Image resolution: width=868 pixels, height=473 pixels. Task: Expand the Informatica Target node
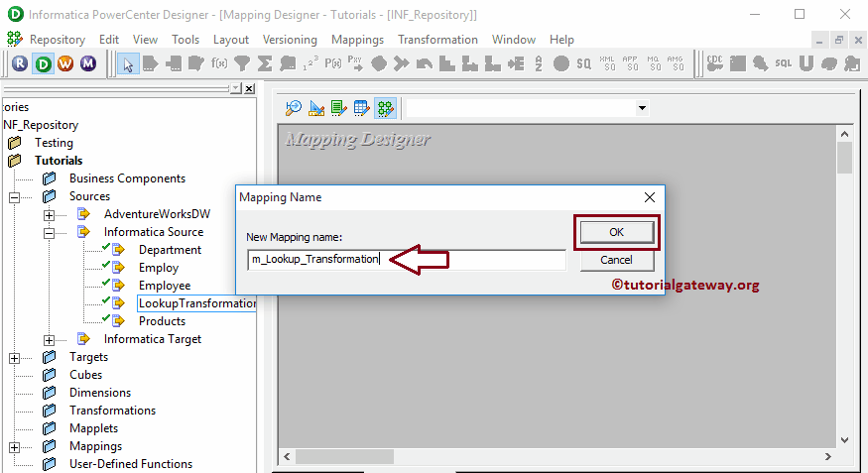pos(50,340)
